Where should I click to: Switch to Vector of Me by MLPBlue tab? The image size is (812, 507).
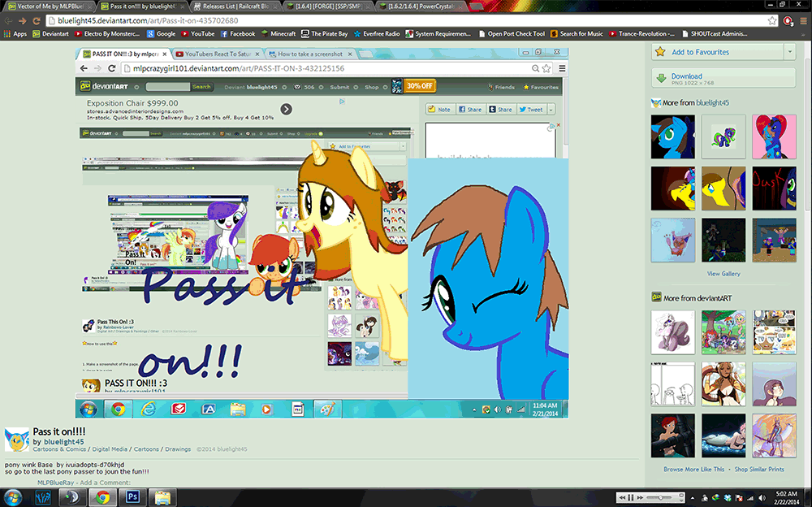(x=50, y=6)
